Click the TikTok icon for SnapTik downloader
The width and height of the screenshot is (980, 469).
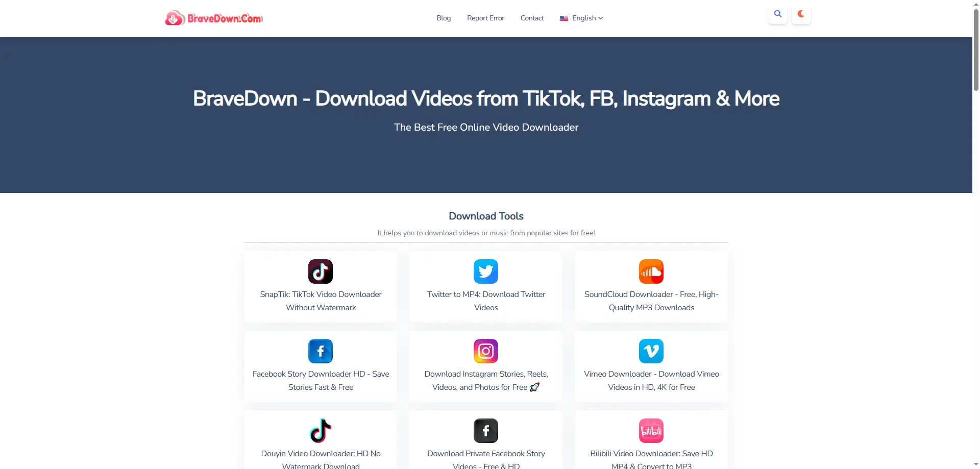(x=321, y=271)
